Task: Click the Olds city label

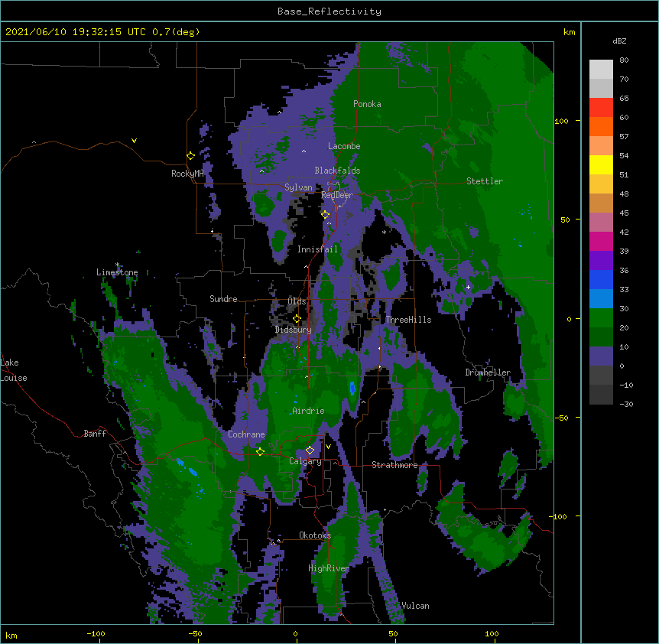Action: coord(297,301)
